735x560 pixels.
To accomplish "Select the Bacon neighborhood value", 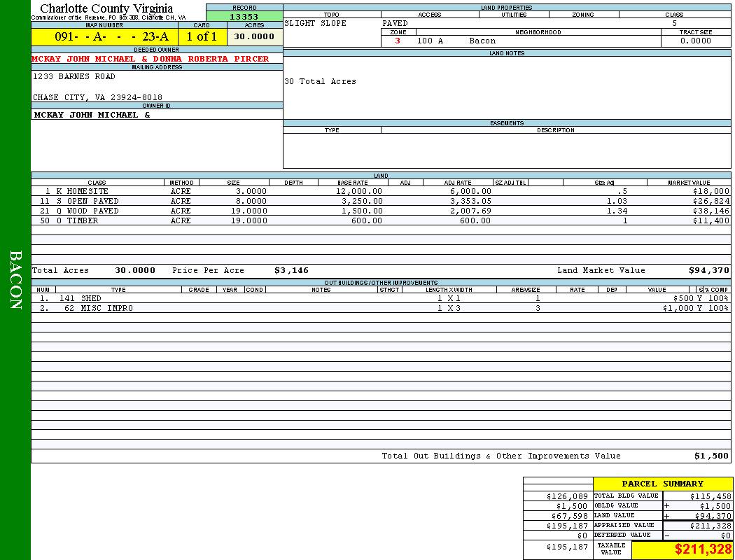I will [x=482, y=41].
